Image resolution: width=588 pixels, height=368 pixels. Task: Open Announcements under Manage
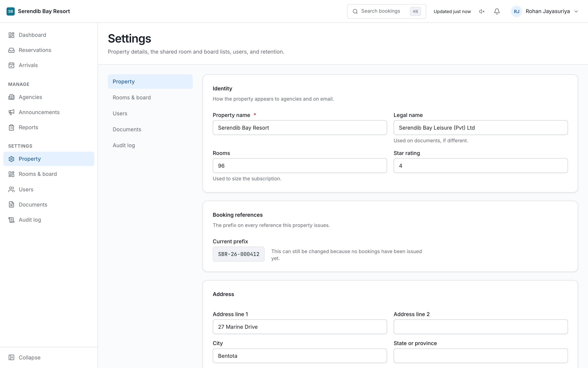coord(49,112)
